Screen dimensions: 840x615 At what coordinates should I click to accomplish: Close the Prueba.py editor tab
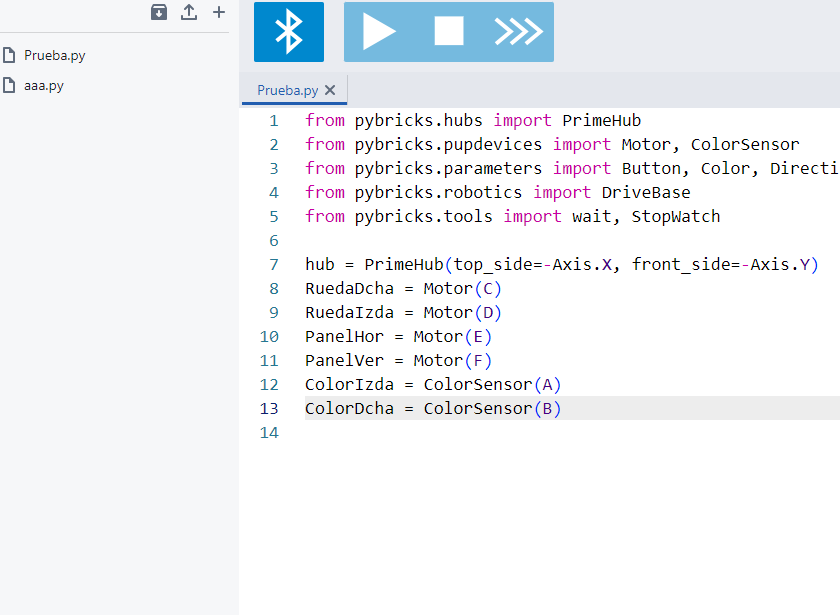(330, 90)
